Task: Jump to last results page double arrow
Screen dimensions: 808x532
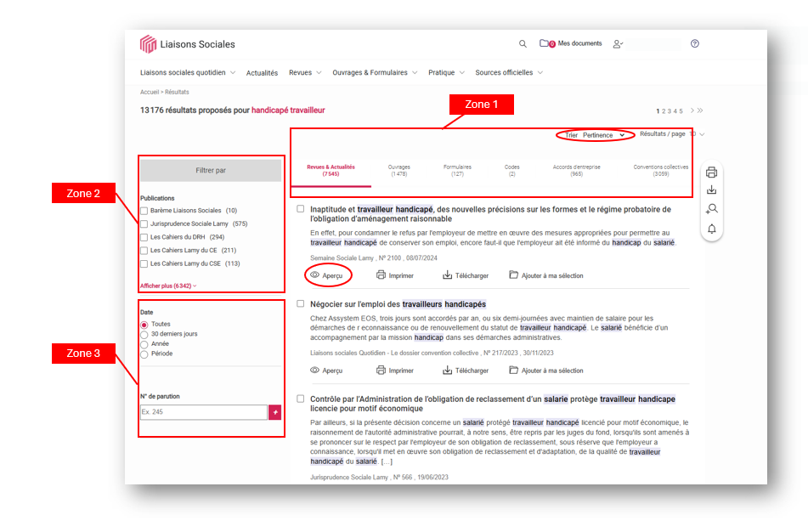Action: pos(700,110)
